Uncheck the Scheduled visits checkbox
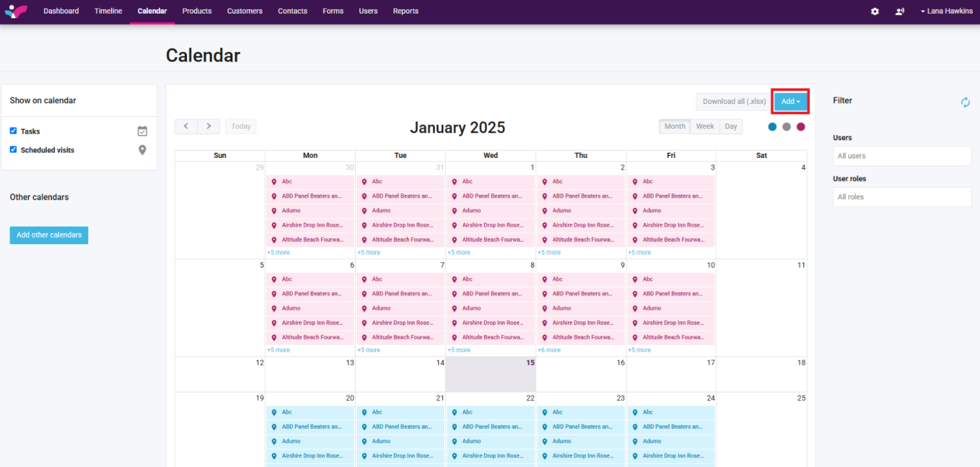Screen dimensions: 980x467 (13, 149)
